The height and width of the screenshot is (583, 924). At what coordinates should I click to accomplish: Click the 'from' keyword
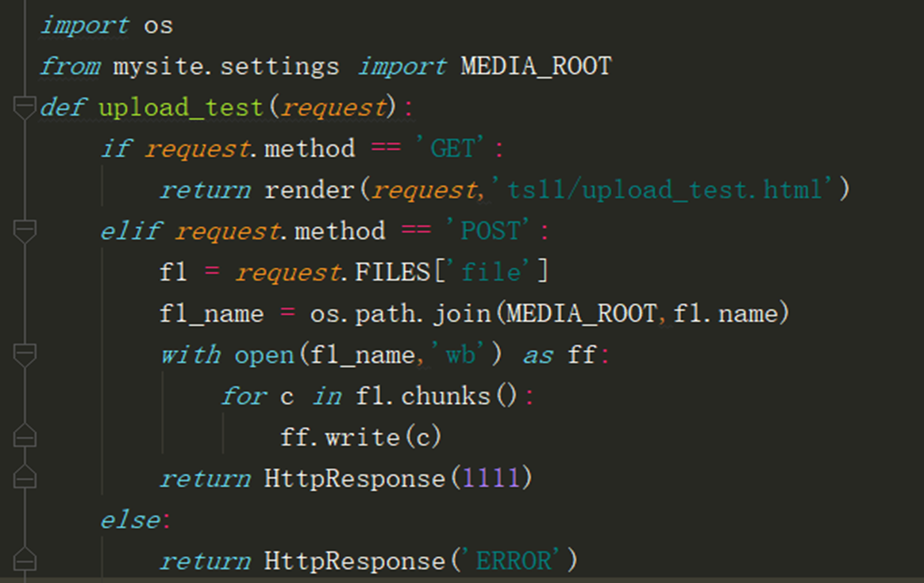70,67
